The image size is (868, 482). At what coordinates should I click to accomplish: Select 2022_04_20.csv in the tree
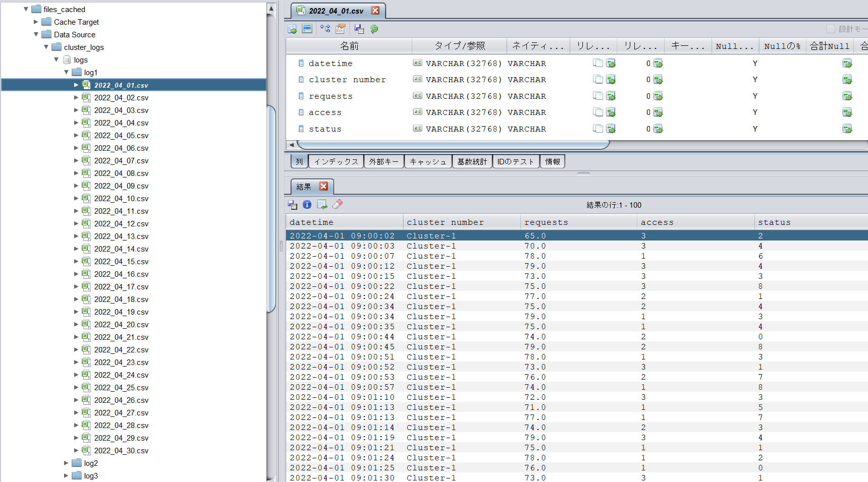point(121,324)
